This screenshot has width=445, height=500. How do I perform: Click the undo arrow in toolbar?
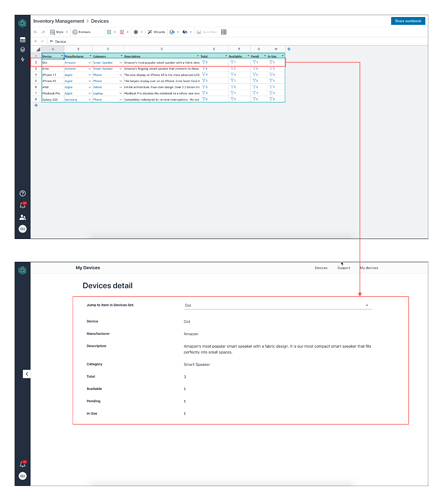pyautogui.click(x=35, y=32)
